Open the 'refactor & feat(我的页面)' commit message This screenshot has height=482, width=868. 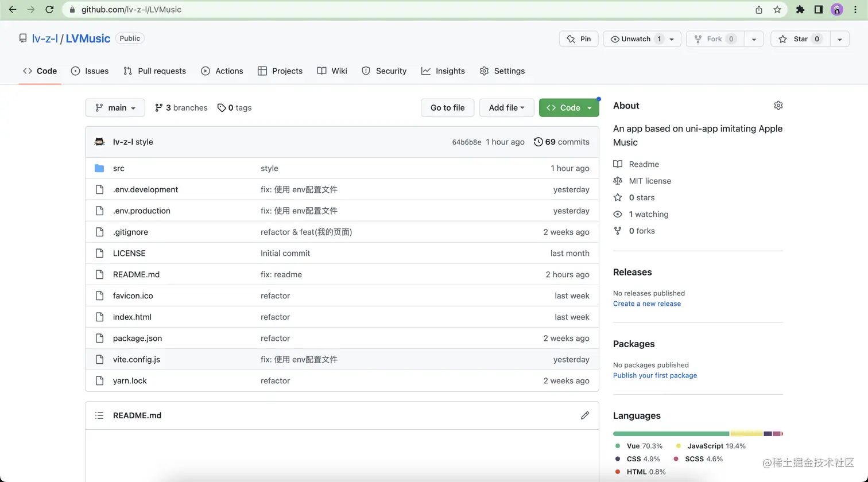307,232
